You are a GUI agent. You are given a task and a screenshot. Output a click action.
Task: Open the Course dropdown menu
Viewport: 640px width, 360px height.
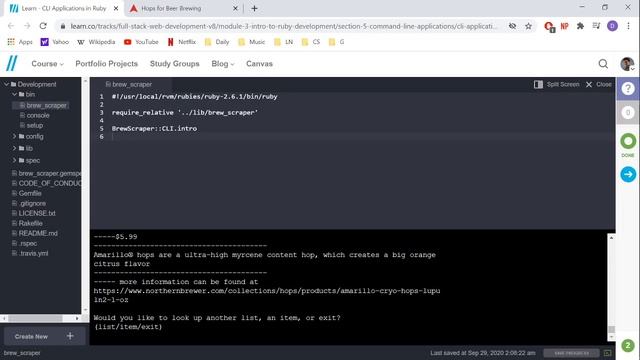tap(47, 64)
